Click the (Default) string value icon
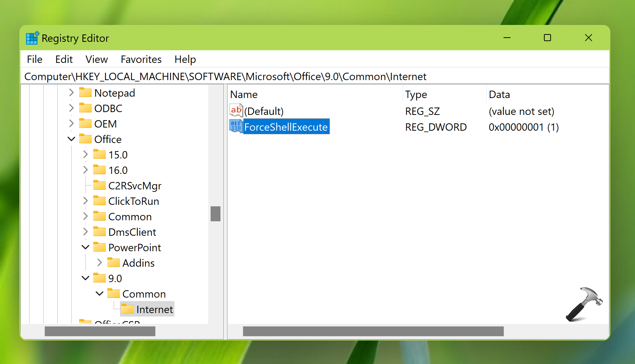The width and height of the screenshot is (635, 364). (x=236, y=111)
